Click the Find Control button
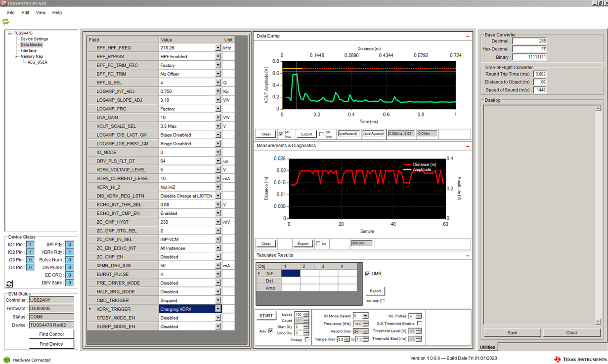Image resolution: width=608 pixels, height=364 pixels. click(x=51, y=334)
